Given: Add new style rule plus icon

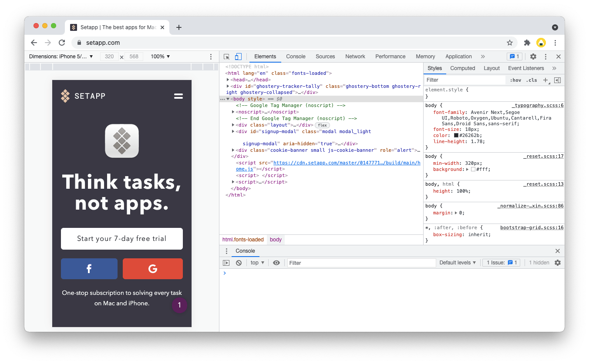Looking at the screenshot, I should (546, 80).
